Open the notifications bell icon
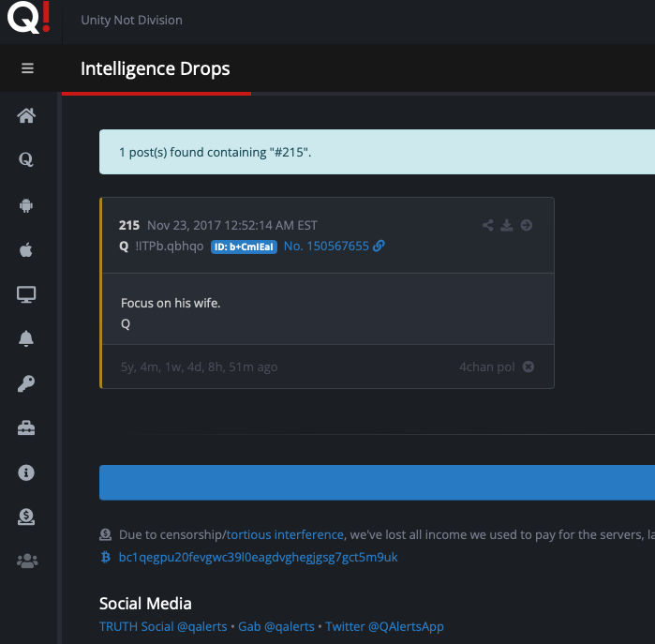Image resolution: width=655 pixels, height=644 pixels. point(26,339)
